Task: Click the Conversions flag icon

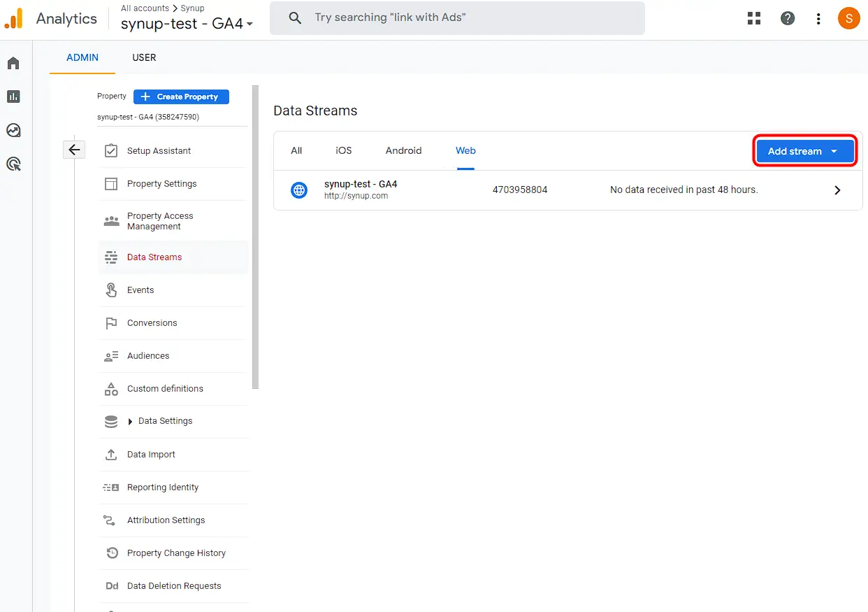Action: click(111, 323)
